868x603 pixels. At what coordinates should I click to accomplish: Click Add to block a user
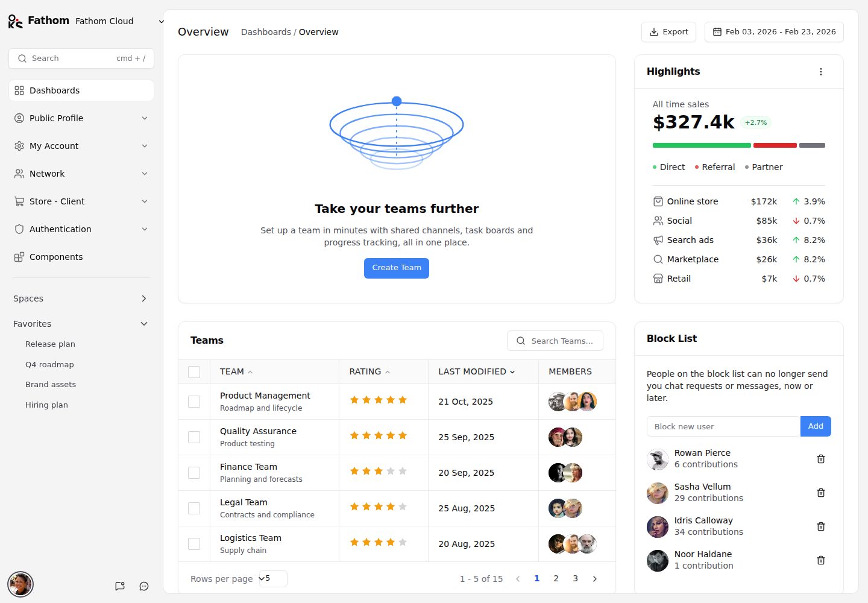click(x=816, y=426)
